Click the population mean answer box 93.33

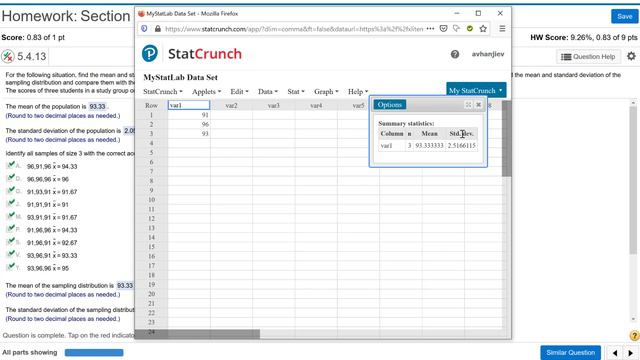click(x=98, y=106)
